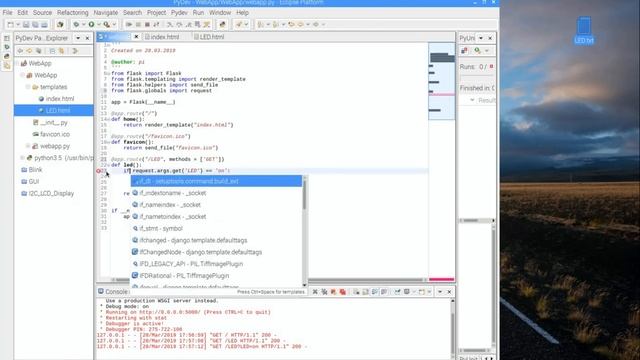Click Remove Launch icon in Console toolbar
640x360 pixels.
click(x=315, y=292)
